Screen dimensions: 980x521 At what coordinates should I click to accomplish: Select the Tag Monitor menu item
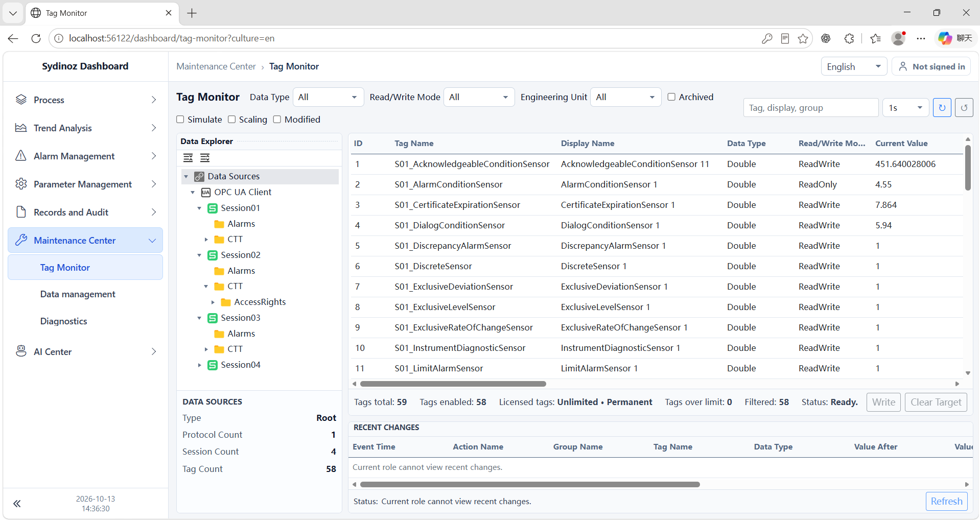coord(85,267)
